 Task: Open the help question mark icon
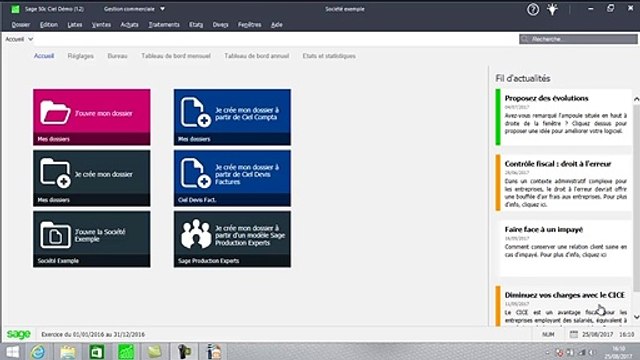[x=533, y=9]
